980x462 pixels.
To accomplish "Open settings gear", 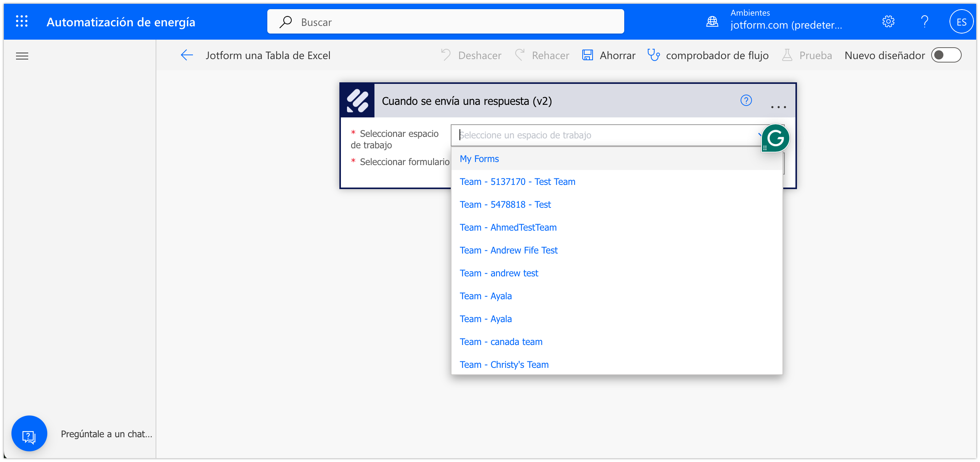I will pyautogui.click(x=888, y=21).
